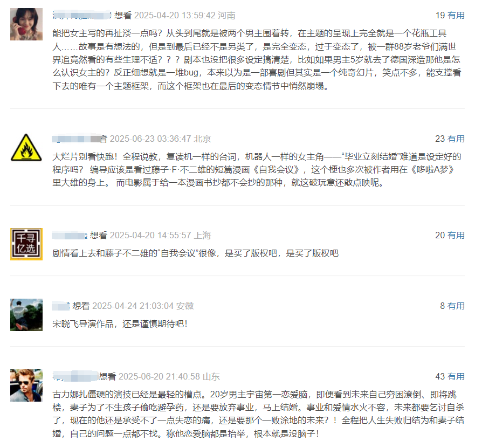The height and width of the screenshot is (448, 489).
Task: Click the comment mentioning 藤子不二雄 自我会议 版权
Action: click(x=196, y=253)
